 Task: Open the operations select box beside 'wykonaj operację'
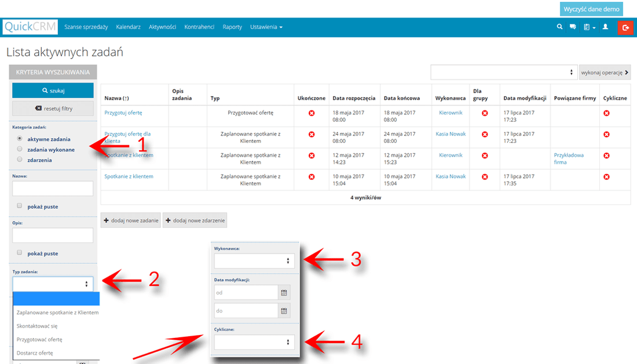(x=504, y=72)
